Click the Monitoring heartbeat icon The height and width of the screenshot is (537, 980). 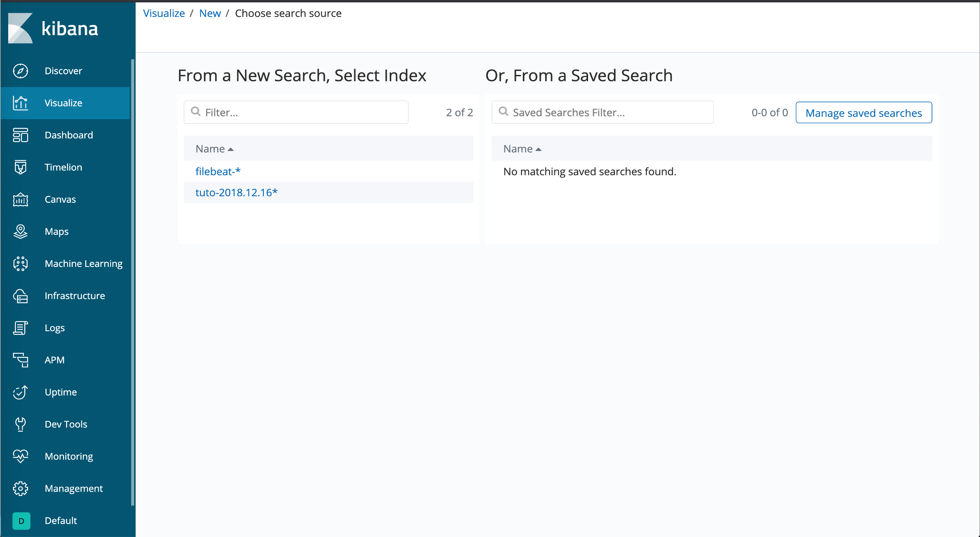[x=20, y=456]
